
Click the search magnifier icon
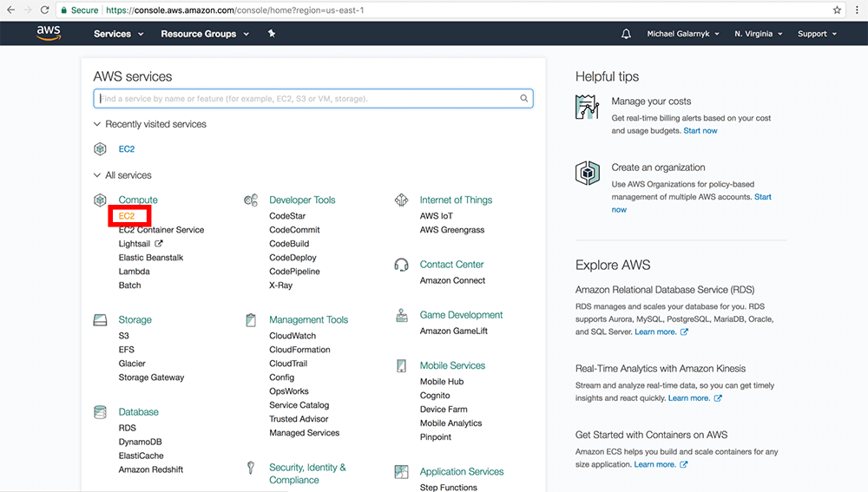[x=524, y=99]
